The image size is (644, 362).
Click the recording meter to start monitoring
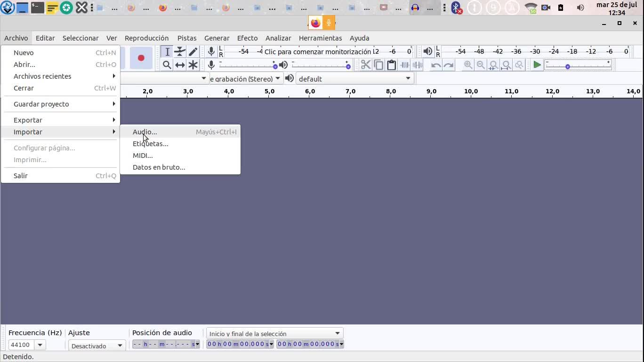click(319, 51)
